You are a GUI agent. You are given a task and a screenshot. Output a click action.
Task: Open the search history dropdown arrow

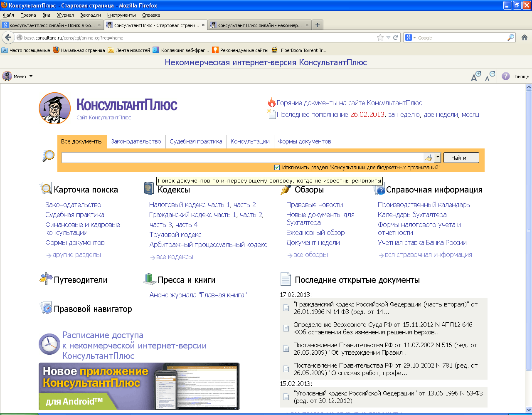click(438, 158)
